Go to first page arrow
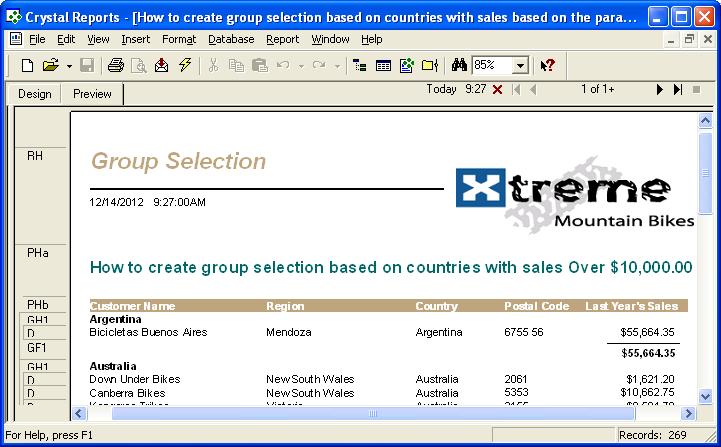The height and width of the screenshot is (447, 721). [516, 90]
